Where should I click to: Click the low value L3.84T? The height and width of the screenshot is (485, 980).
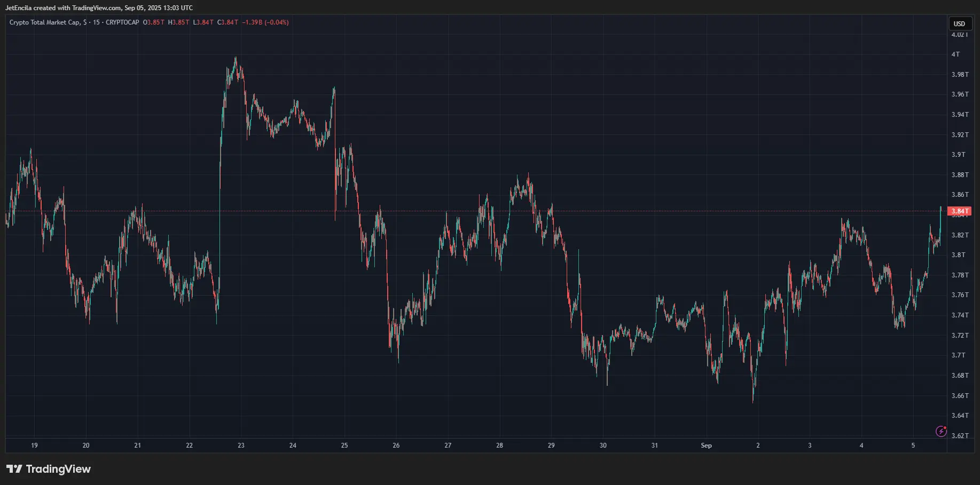click(x=203, y=22)
